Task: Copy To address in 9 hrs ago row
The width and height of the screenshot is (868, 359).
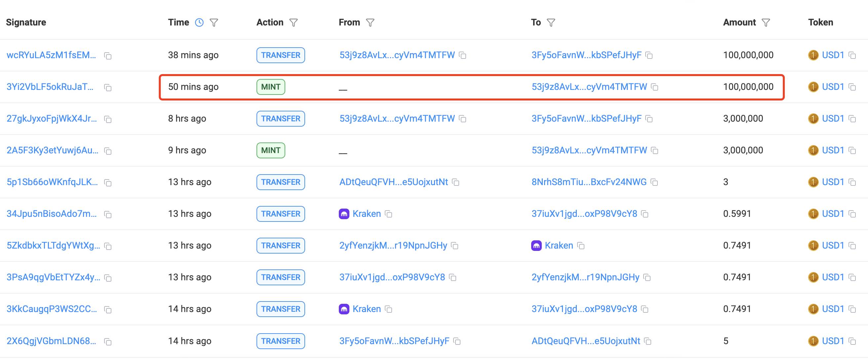Action: click(655, 150)
